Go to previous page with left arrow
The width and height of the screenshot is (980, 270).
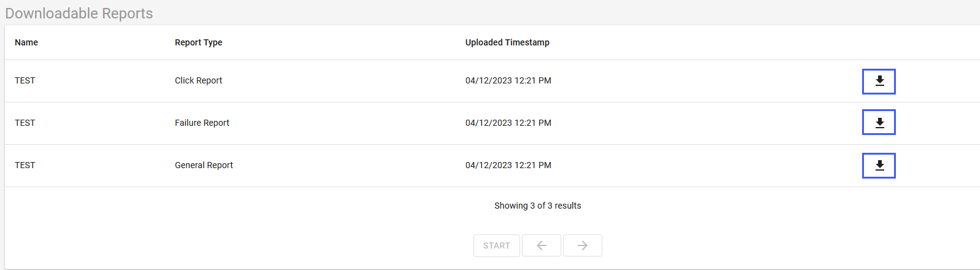tap(542, 245)
